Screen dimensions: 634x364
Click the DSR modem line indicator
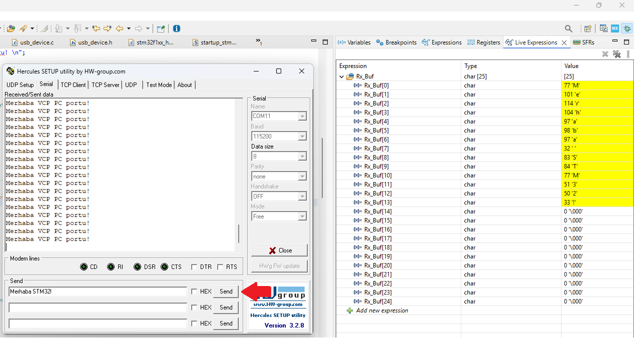pos(138,267)
